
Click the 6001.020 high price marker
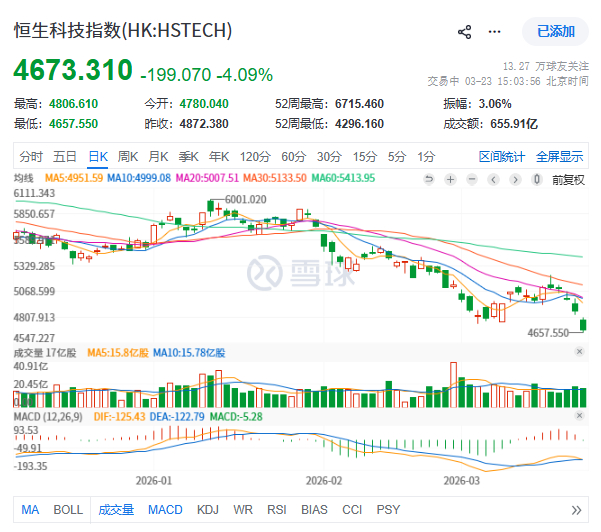pos(245,200)
